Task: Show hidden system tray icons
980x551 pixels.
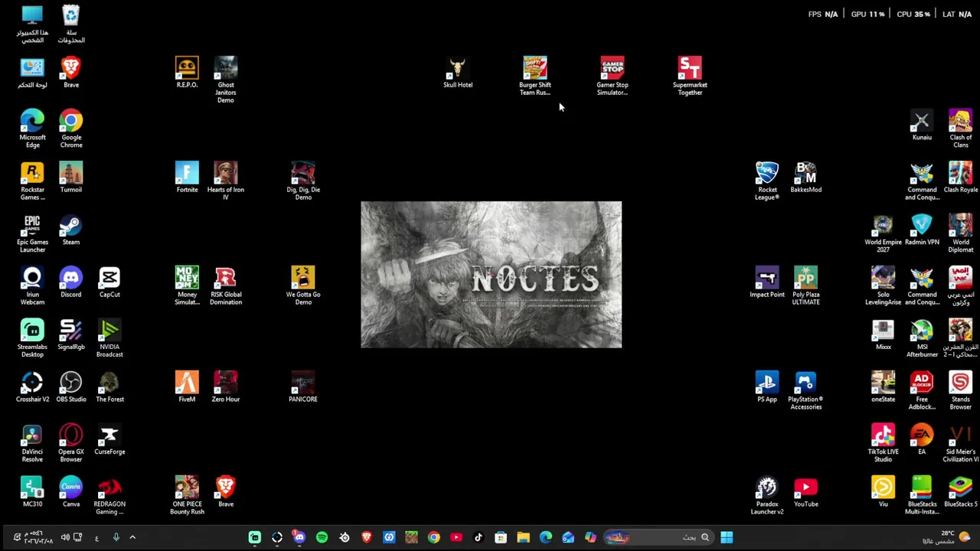Action: [132, 537]
